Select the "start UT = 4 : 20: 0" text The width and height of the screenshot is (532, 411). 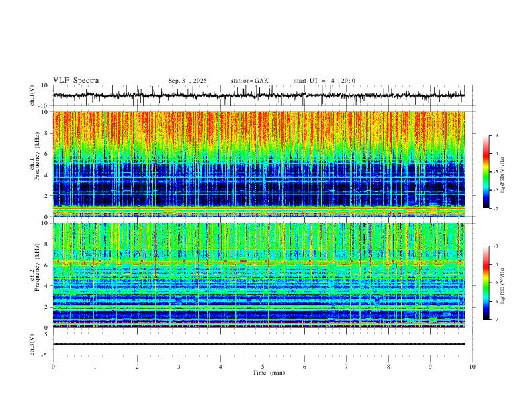(x=324, y=81)
